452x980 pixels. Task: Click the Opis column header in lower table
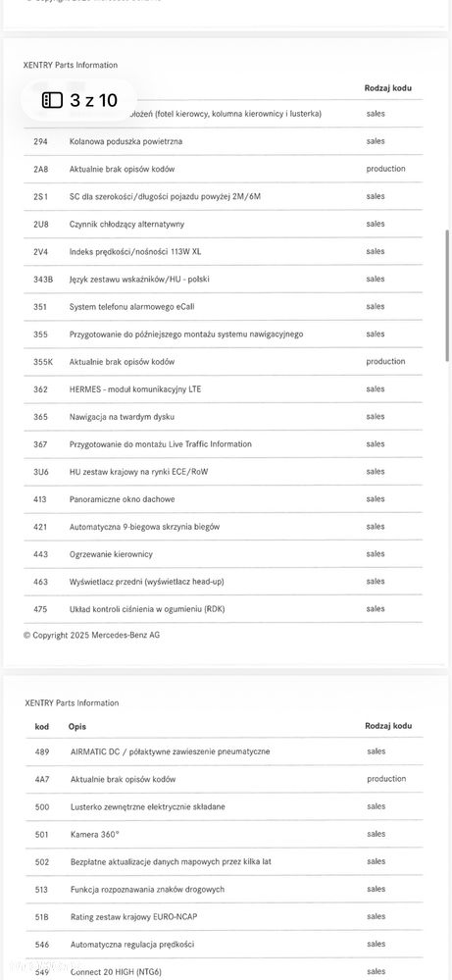[x=77, y=726]
